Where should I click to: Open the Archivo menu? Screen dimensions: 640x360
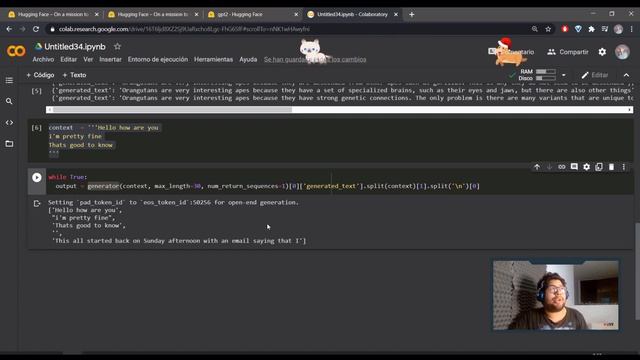(43, 60)
